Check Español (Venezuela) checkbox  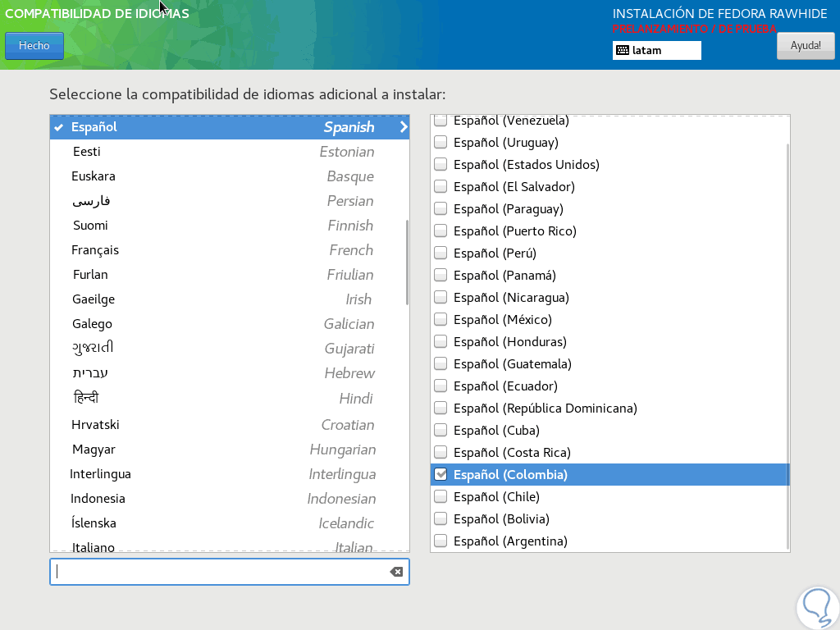441,121
